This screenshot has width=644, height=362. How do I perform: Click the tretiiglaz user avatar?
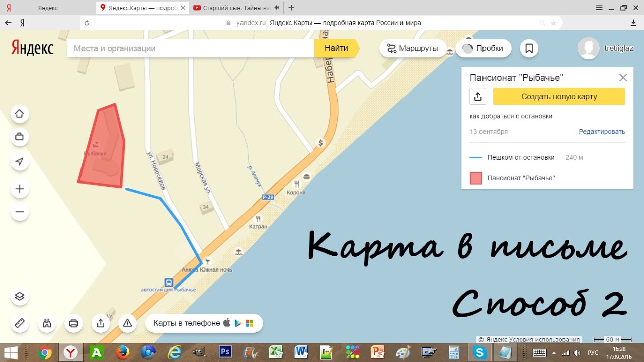pyautogui.click(x=588, y=48)
